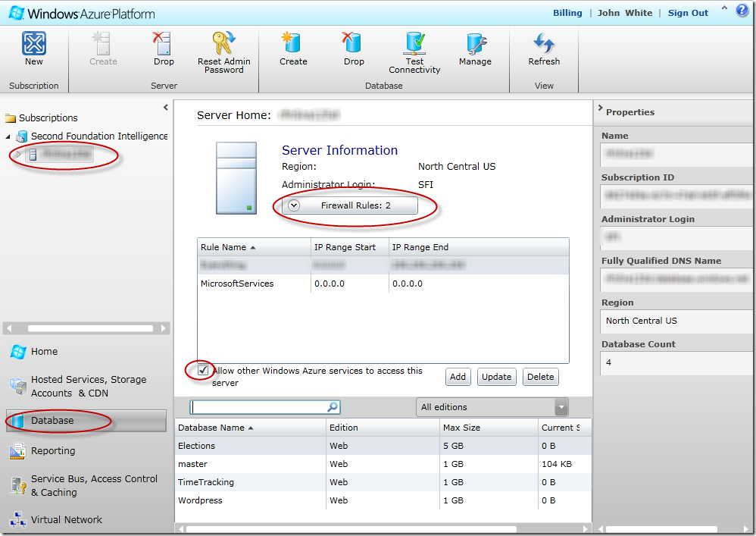Viewport: 756px width, 536px height.
Task: Collapse the left navigation pane
Action: click(x=165, y=107)
